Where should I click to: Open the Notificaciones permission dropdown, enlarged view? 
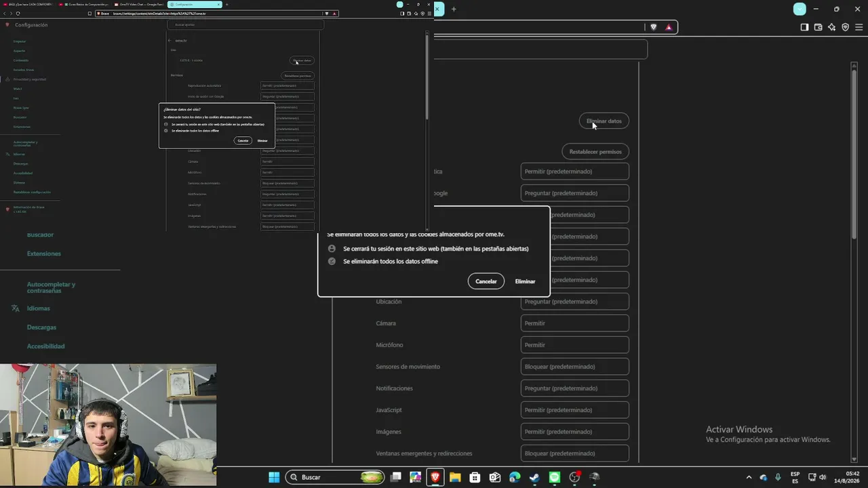click(574, 388)
